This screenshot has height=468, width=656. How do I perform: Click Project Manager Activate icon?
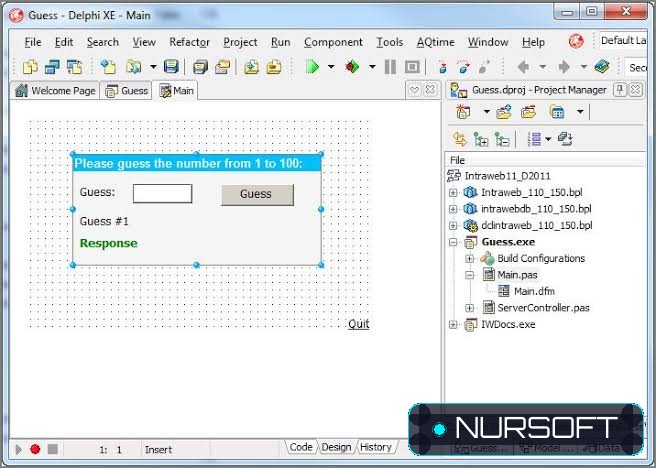click(463, 112)
